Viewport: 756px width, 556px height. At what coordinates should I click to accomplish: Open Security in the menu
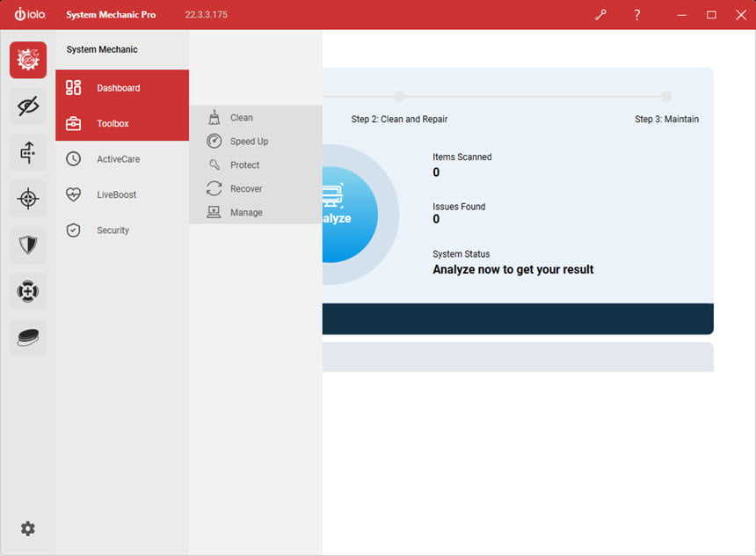(x=122, y=230)
